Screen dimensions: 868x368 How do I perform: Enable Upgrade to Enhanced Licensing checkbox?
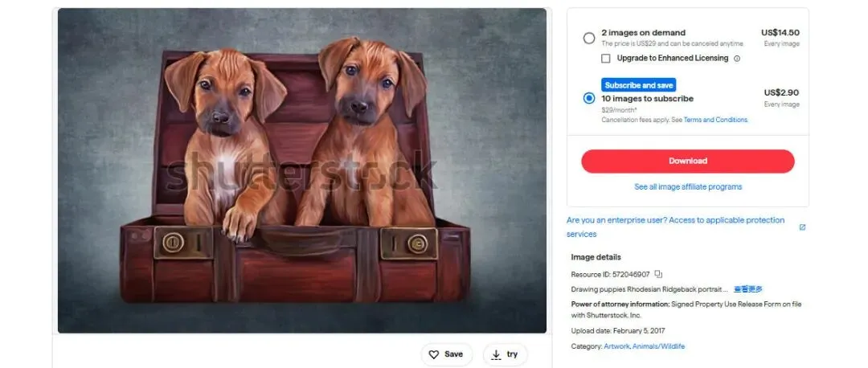pos(606,59)
